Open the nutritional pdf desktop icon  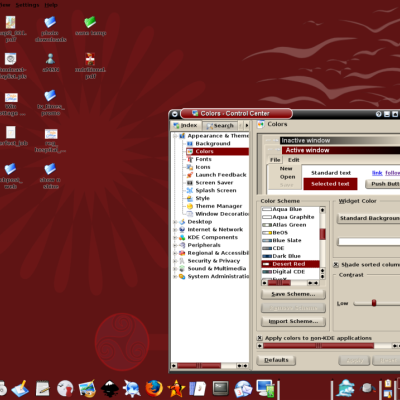(x=90, y=66)
